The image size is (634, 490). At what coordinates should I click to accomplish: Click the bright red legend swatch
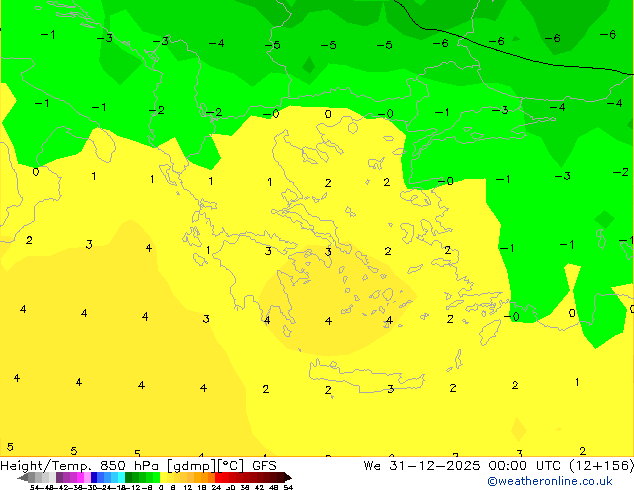pos(218,477)
